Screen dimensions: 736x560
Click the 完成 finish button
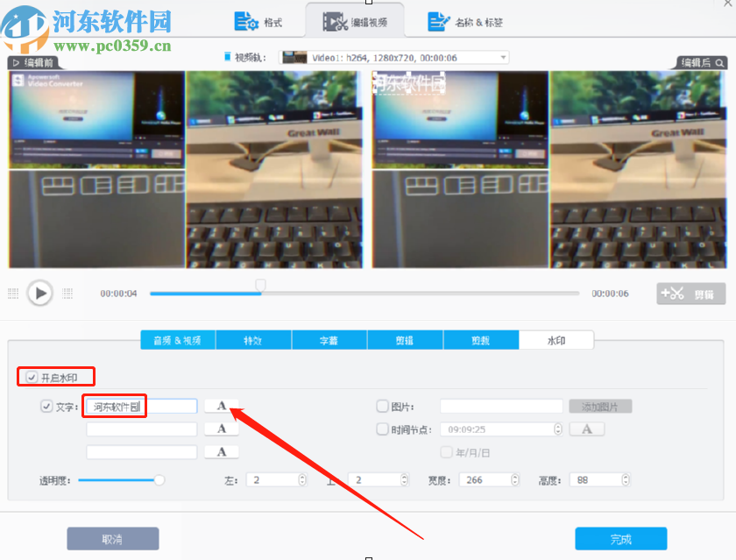(x=621, y=538)
